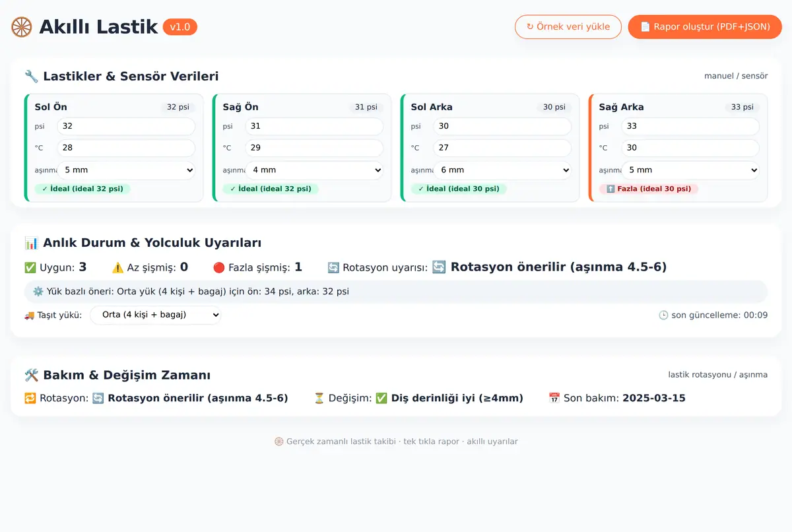Viewport: 792px width, 532px height.
Task: Click the Sol Arka 30 psi badge
Action: point(554,107)
